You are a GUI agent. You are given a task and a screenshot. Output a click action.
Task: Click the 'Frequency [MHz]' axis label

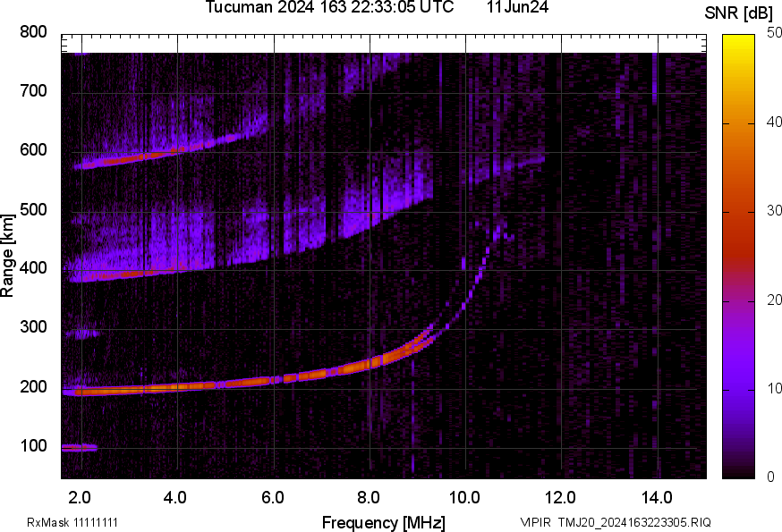point(384,522)
